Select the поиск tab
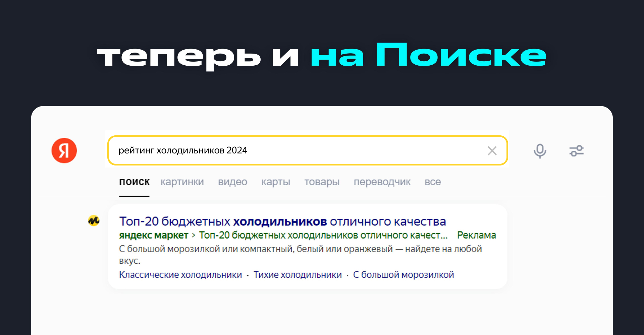 coord(134,182)
